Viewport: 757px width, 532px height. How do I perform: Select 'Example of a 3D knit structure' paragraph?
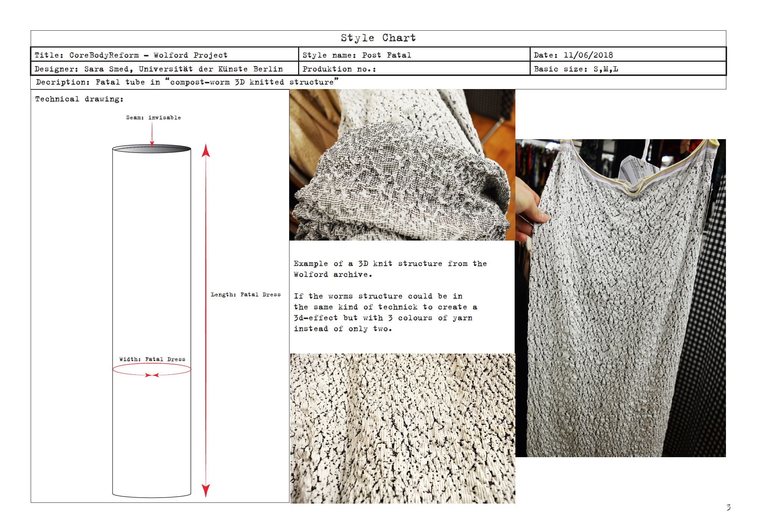point(390,269)
